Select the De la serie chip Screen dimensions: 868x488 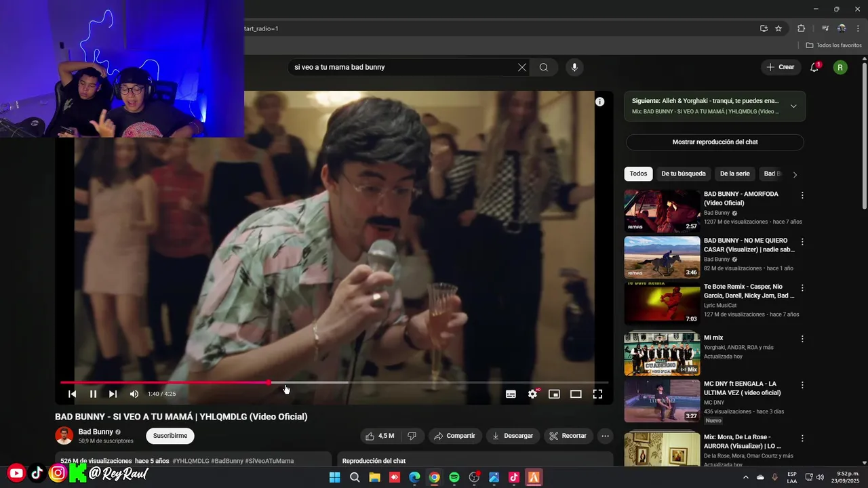pos(734,174)
